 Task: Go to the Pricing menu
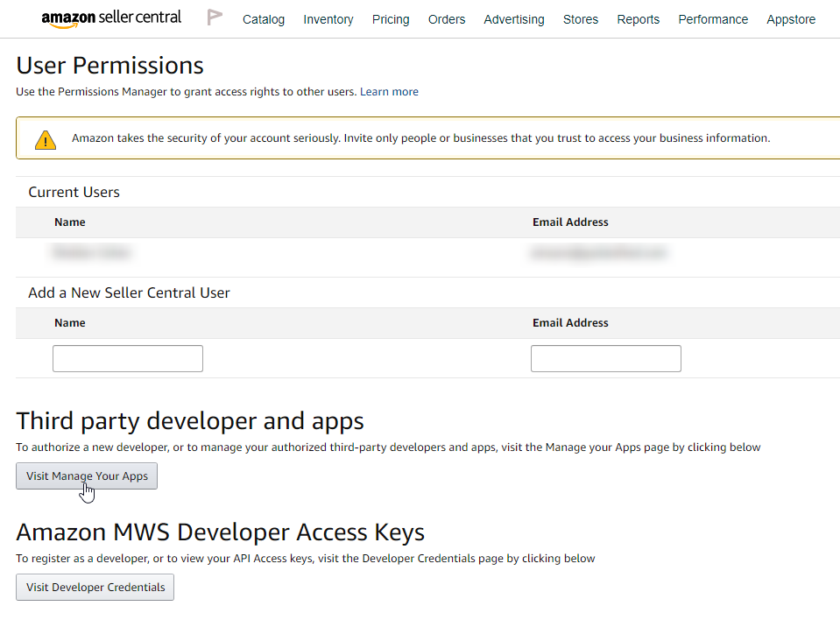click(391, 19)
